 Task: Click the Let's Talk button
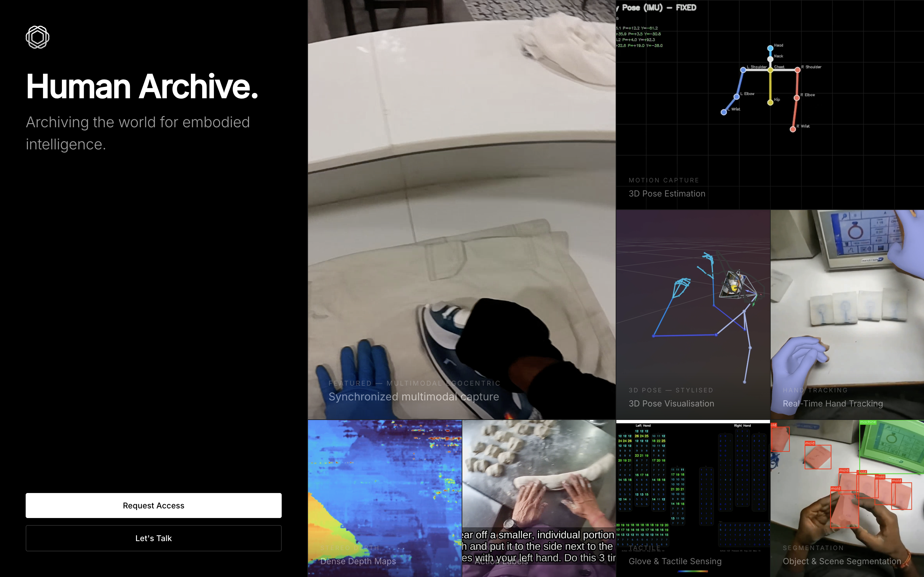[153, 538]
